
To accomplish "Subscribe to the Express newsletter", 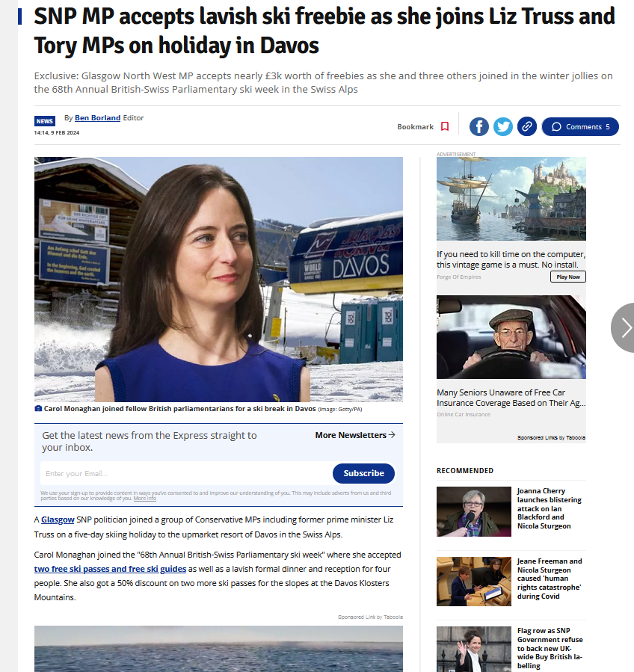I will 363,473.
